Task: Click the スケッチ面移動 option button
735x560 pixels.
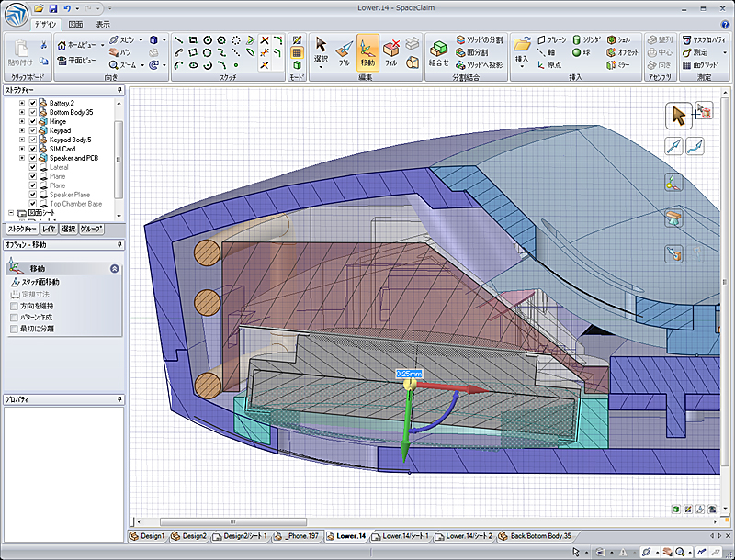Action: click(x=34, y=283)
